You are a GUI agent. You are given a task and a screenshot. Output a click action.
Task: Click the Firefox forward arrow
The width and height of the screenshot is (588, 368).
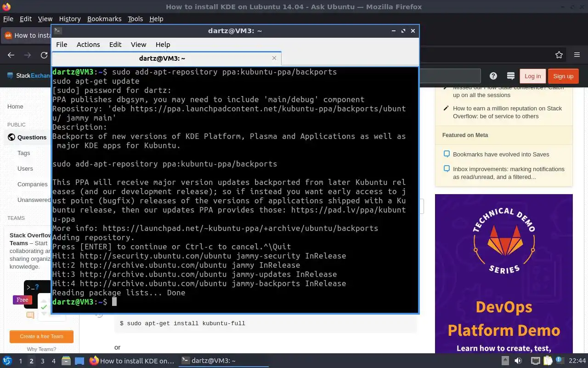(28, 55)
